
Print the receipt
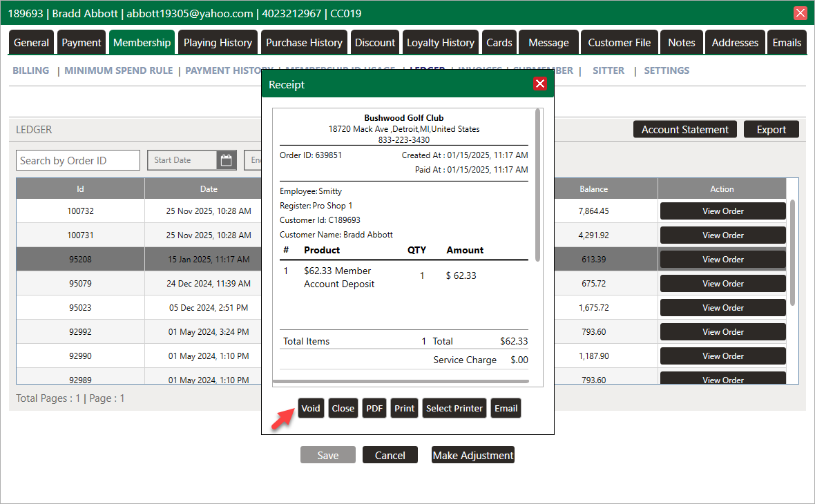coord(404,408)
